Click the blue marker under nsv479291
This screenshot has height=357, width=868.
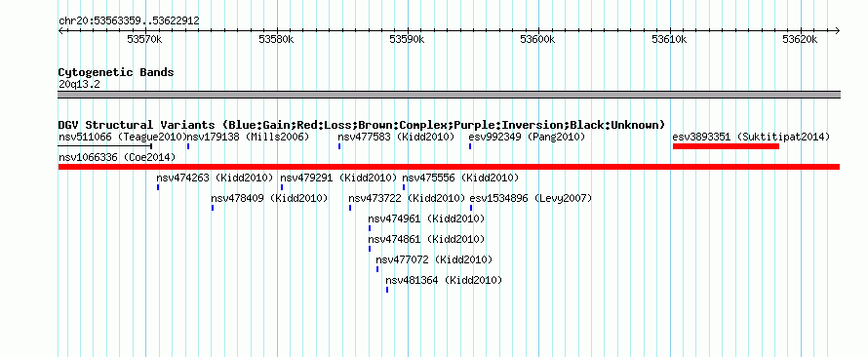[282, 187]
